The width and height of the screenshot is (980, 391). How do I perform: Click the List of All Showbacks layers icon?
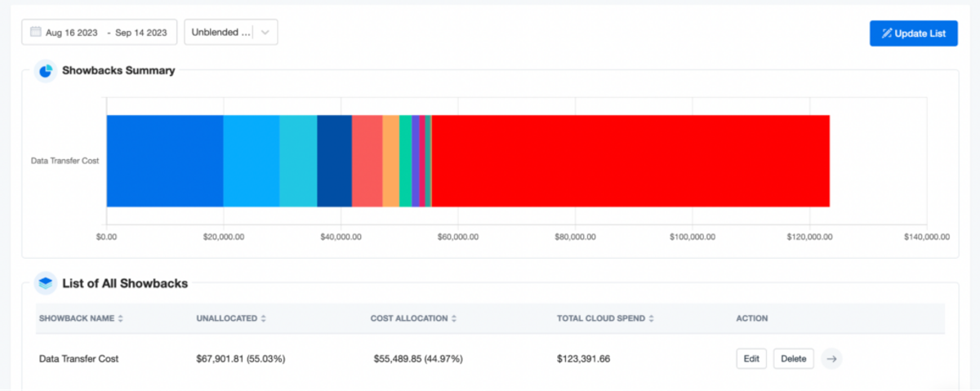tap(46, 283)
